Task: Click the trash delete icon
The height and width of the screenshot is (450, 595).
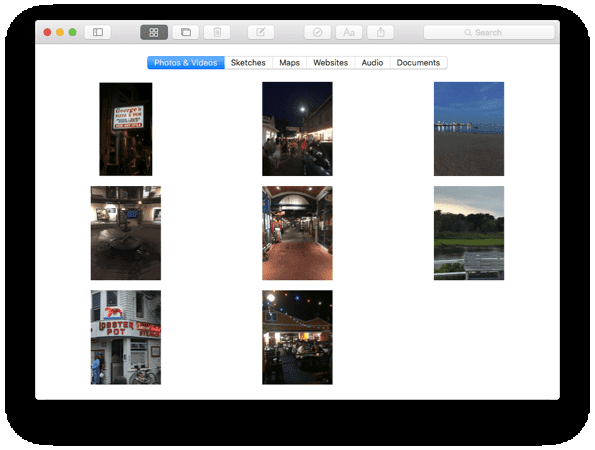Action: coord(217,32)
